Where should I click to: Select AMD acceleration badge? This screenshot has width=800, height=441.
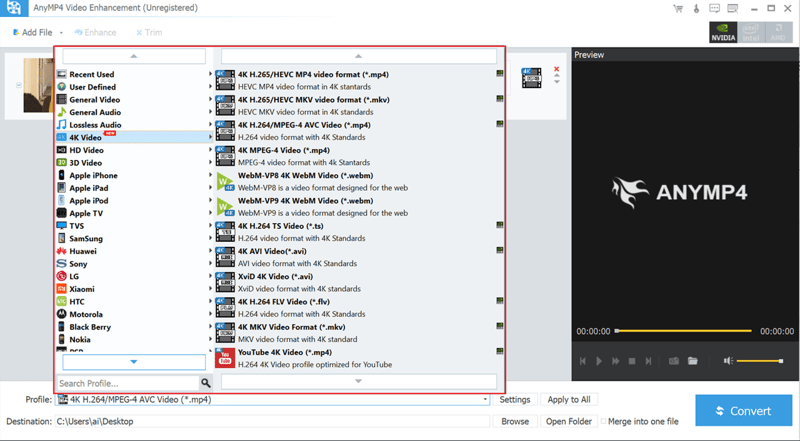click(x=778, y=32)
